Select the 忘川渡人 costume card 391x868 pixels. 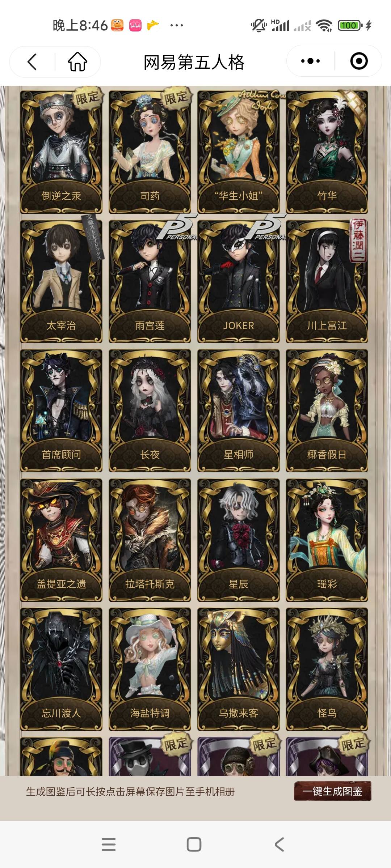click(61, 669)
